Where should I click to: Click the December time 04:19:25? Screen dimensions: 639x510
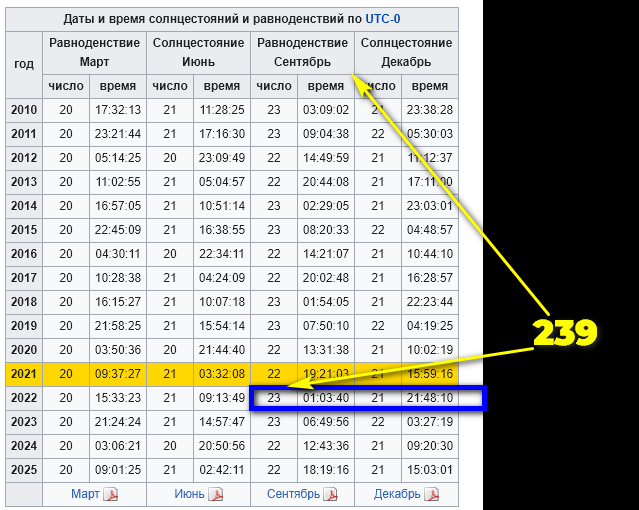click(x=430, y=326)
